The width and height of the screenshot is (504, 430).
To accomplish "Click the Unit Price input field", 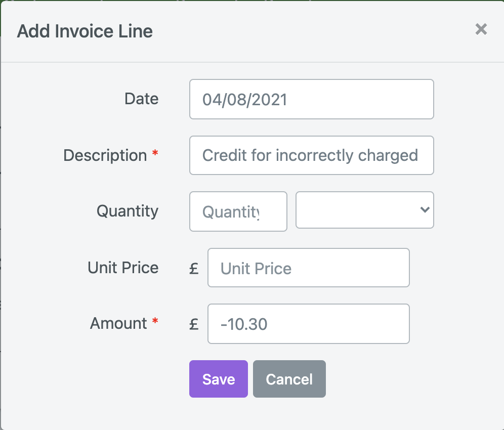I will [x=308, y=268].
